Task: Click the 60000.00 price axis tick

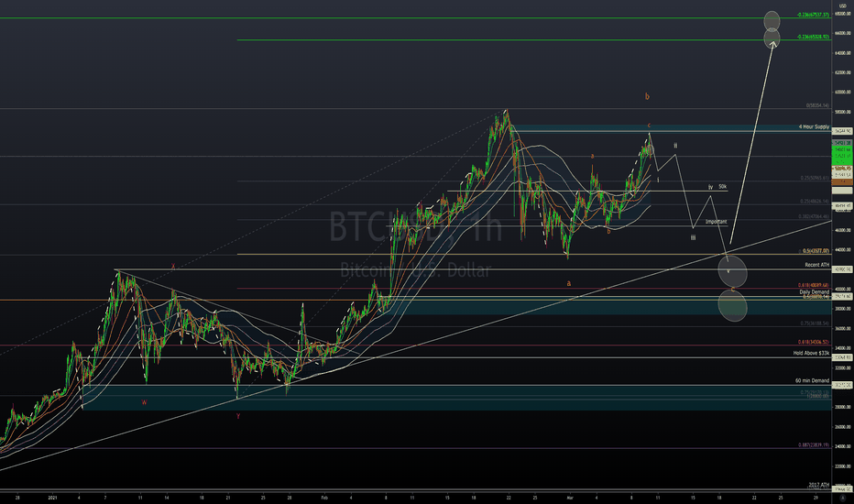Action: 843,92
